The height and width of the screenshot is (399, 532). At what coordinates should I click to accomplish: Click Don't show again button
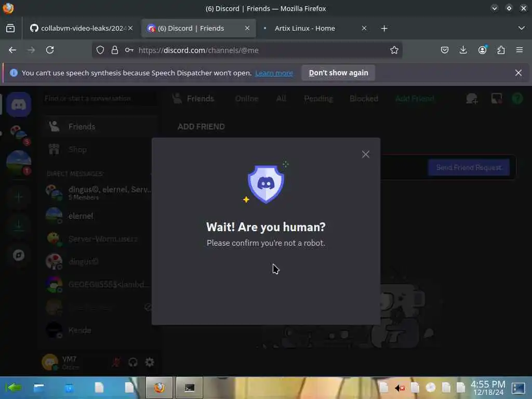coord(338,73)
